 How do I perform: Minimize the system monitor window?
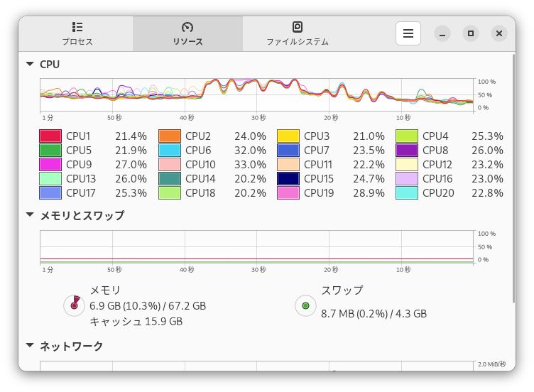click(x=442, y=33)
